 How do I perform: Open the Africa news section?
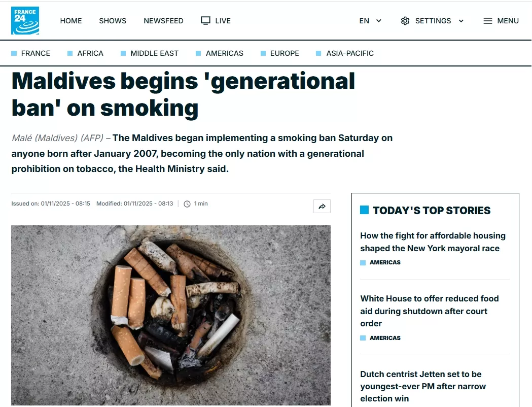(x=90, y=53)
